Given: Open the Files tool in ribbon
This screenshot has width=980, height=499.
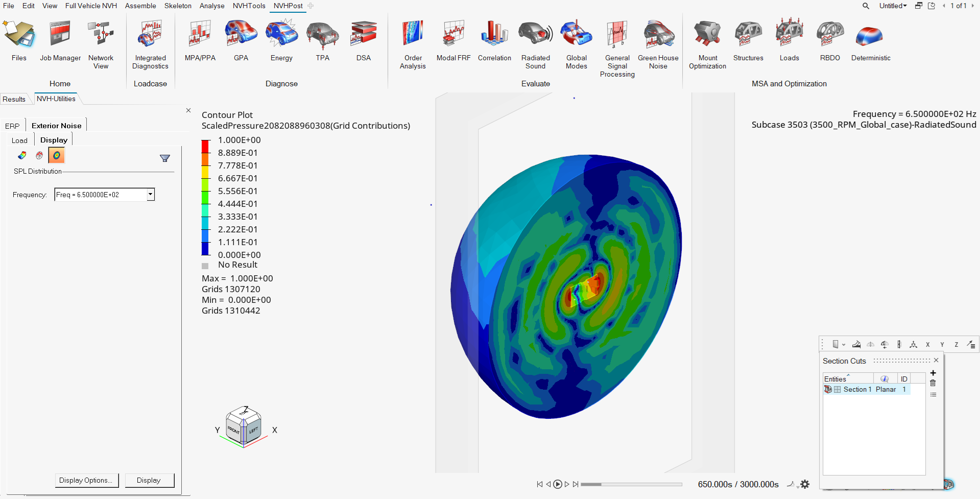Looking at the screenshot, I should pos(19,41).
